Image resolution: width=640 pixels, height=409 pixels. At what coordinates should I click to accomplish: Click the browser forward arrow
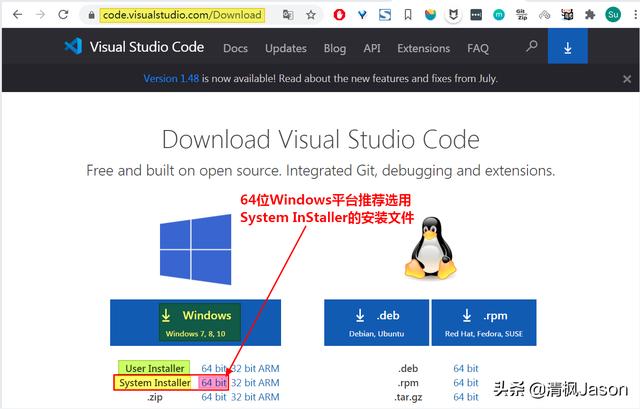[40, 15]
